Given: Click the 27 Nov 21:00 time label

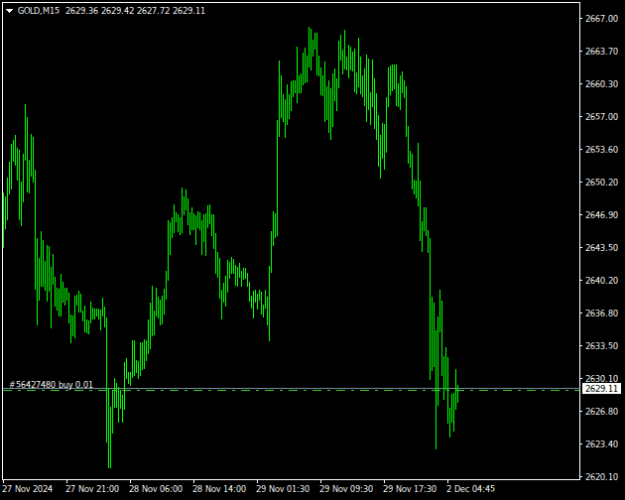Looking at the screenshot, I should pyautogui.click(x=92, y=489).
